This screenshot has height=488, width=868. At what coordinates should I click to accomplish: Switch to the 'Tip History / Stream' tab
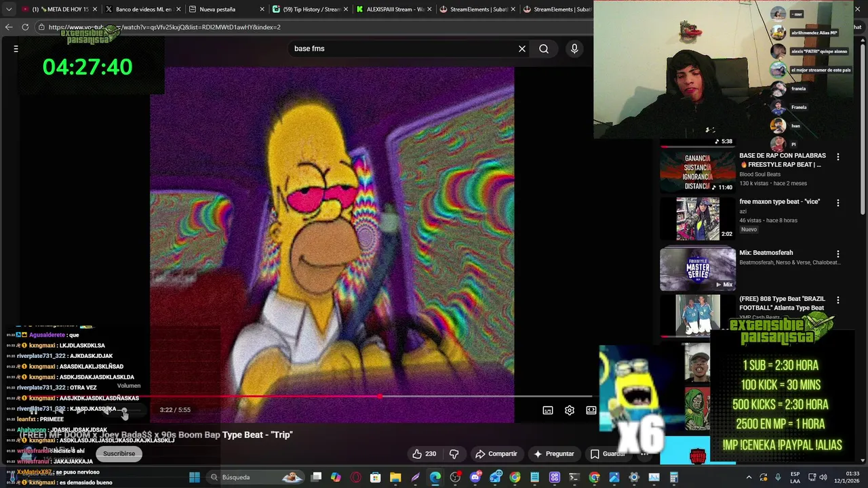(x=311, y=9)
